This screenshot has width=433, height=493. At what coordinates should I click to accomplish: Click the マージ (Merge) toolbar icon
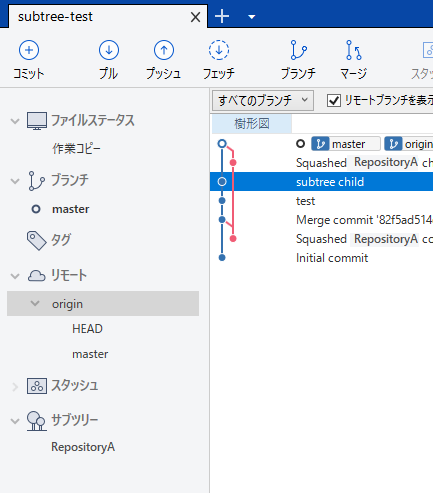point(354,50)
